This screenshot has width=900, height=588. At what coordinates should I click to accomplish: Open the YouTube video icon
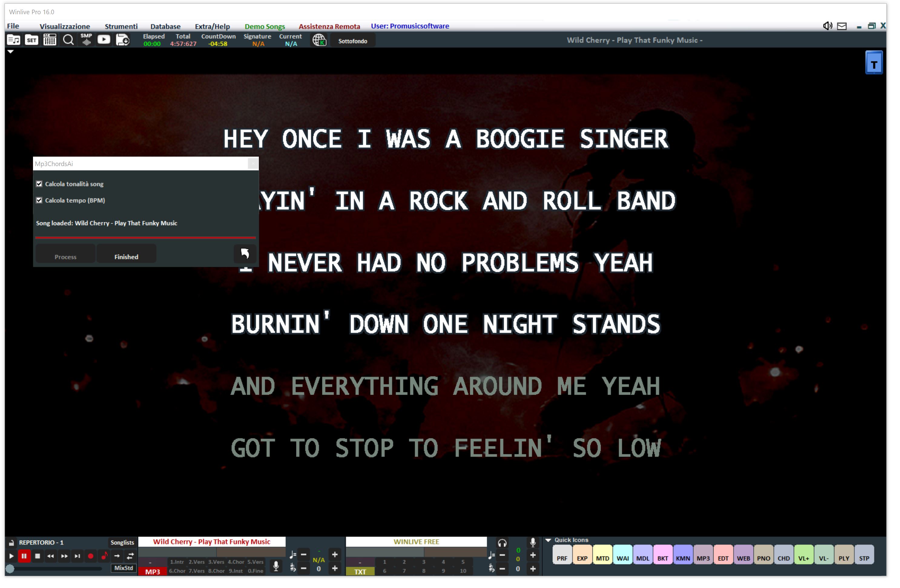[x=104, y=40]
